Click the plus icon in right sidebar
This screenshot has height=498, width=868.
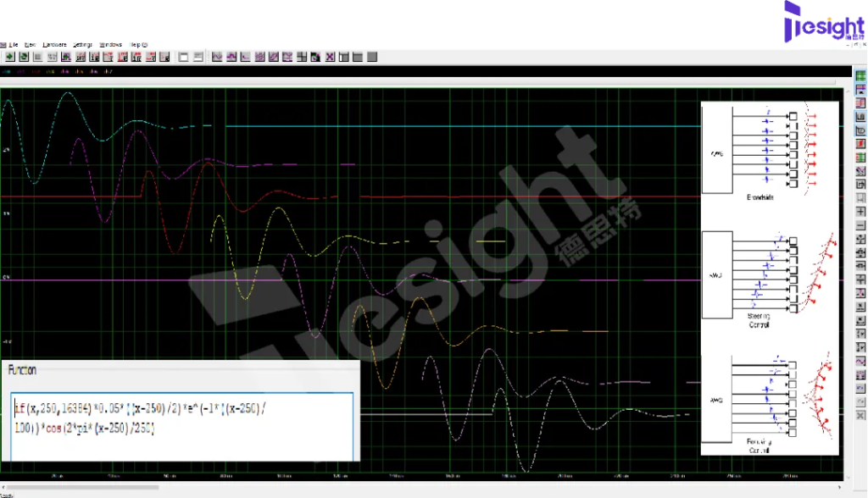click(x=861, y=212)
